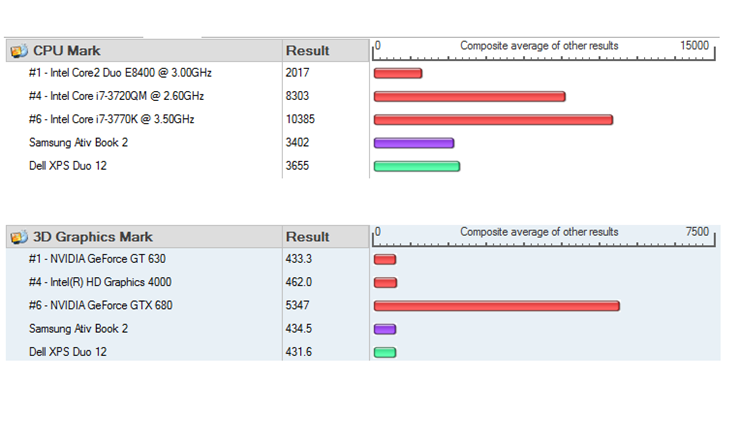Click the 7500 scale maximum label
Viewport: 740px width, 446px height.
(x=698, y=232)
